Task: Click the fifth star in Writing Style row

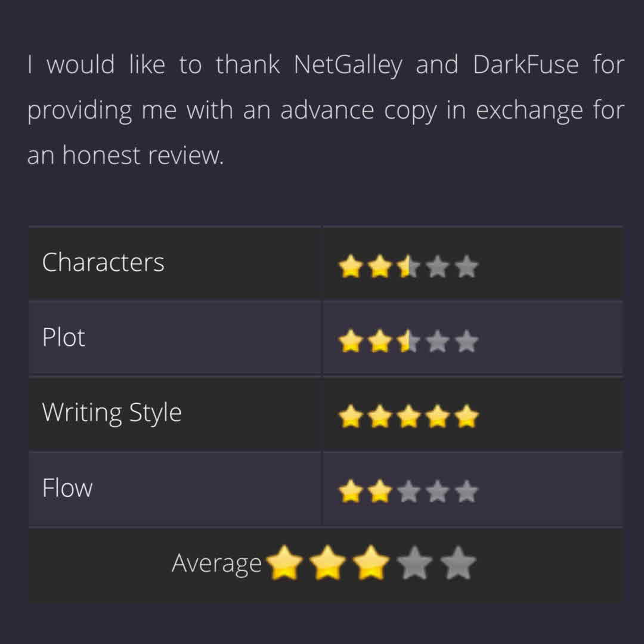Action: [x=467, y=417]
